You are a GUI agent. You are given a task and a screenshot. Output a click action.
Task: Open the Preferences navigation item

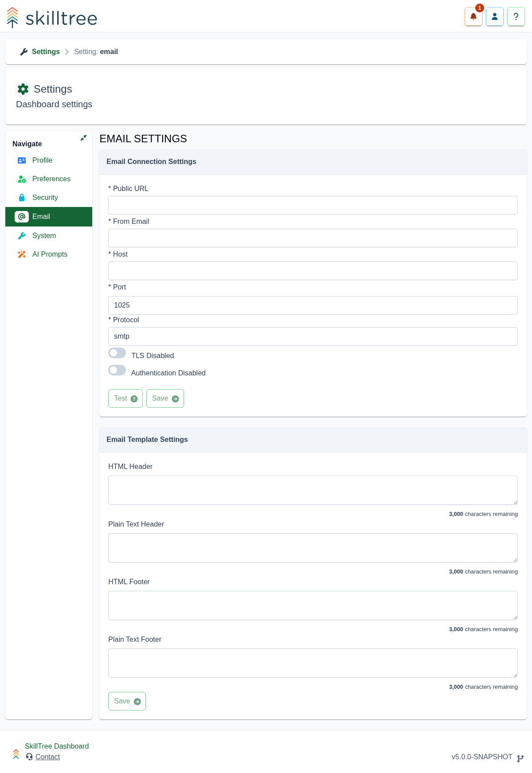click(x=49, y=179)
